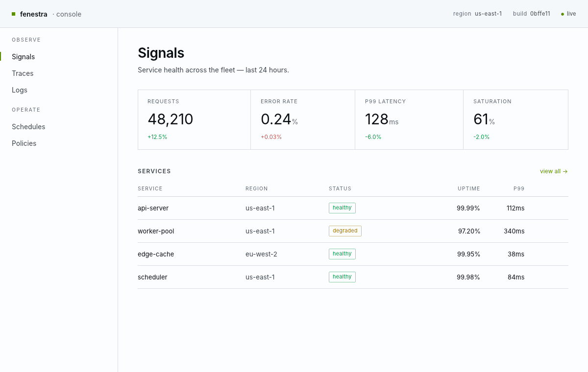Click the green fenestra logo square
The width and height of the screenshot is (588, 372).
tap(14, 14)
